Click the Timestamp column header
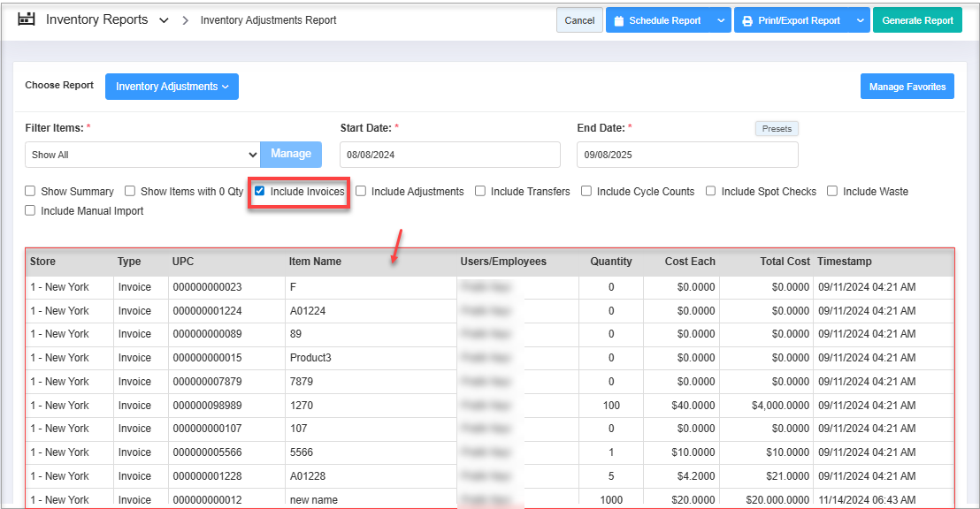 coord(844,262)
